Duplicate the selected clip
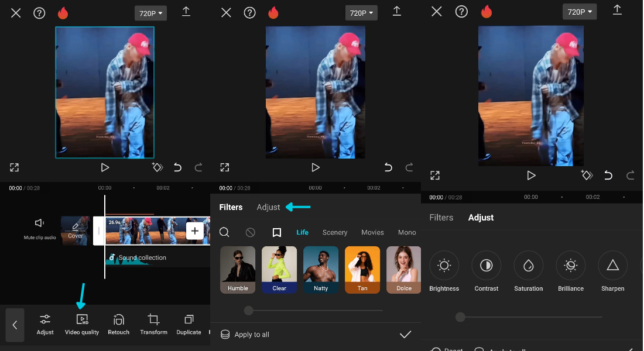The image size is (644, 351). coord(189,325)
